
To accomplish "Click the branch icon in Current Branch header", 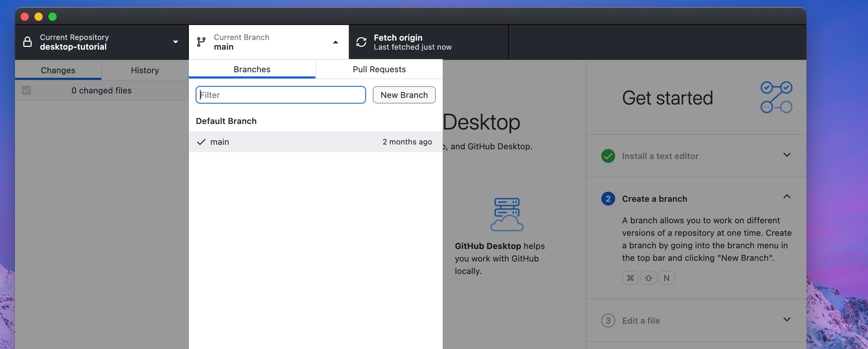I will (201, 42).
